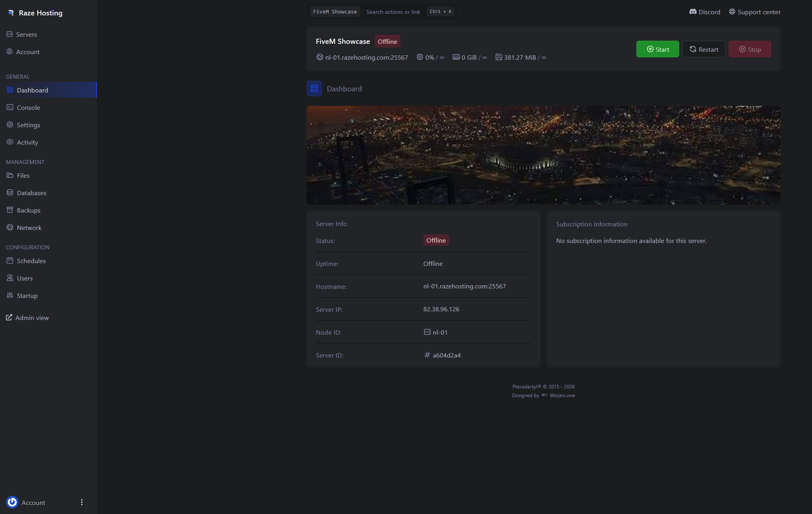812x514 pixels.
Task: Click the Settings gear icon
Action: coord(10,125)
